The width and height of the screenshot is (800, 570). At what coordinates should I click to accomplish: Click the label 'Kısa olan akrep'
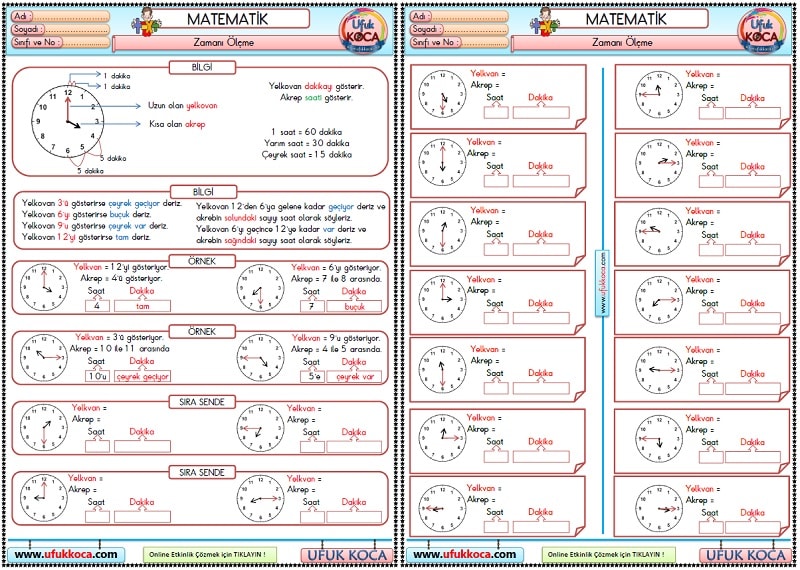(x=177, y=124)
